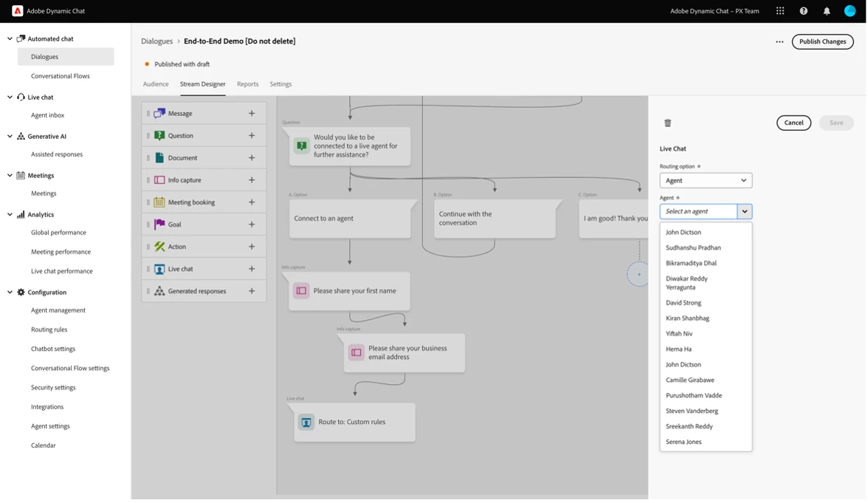The image size is (868, 503).
Task: Collapse the Configuration section
Action: tap(10, 292)
